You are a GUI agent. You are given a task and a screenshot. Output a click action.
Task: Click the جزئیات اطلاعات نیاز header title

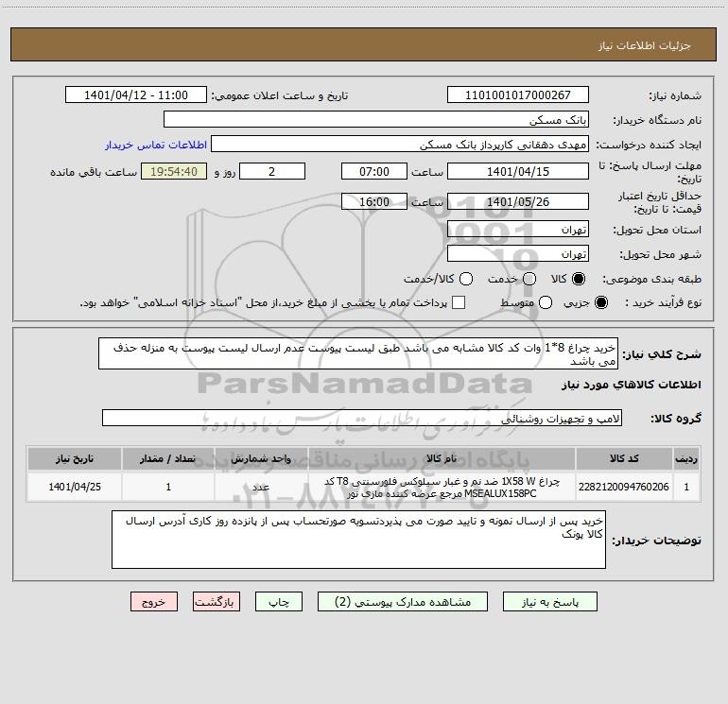point(645,45)
